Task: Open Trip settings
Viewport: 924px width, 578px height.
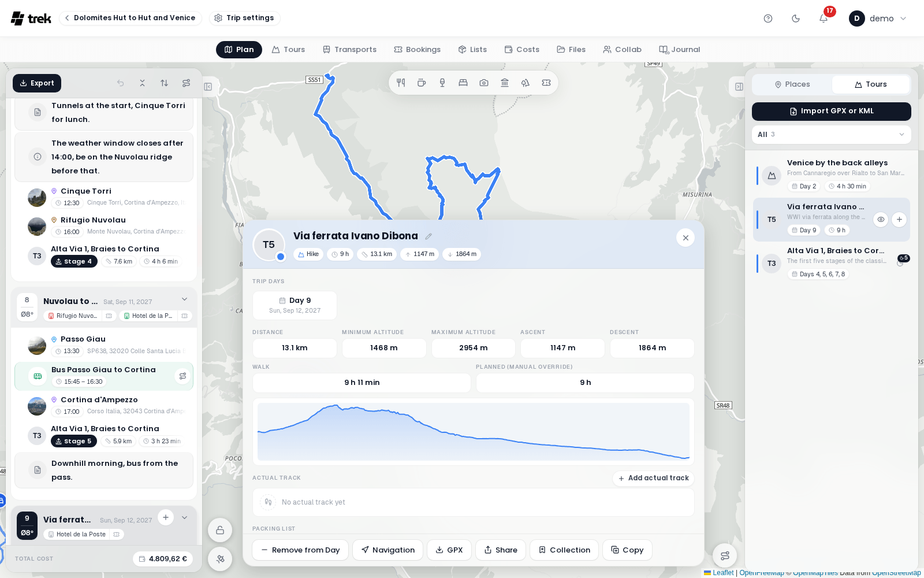Action: 245,18
